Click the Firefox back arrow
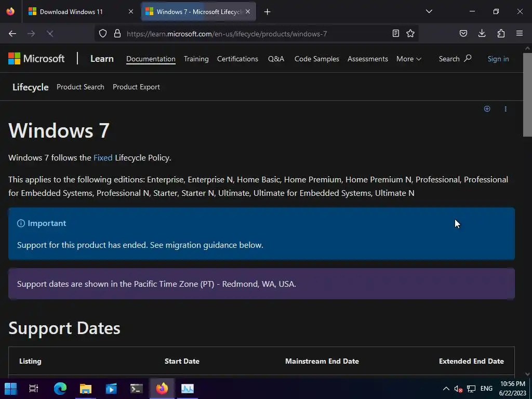The height and width of the screenshot is (399, 532). [x=12, y=34]
